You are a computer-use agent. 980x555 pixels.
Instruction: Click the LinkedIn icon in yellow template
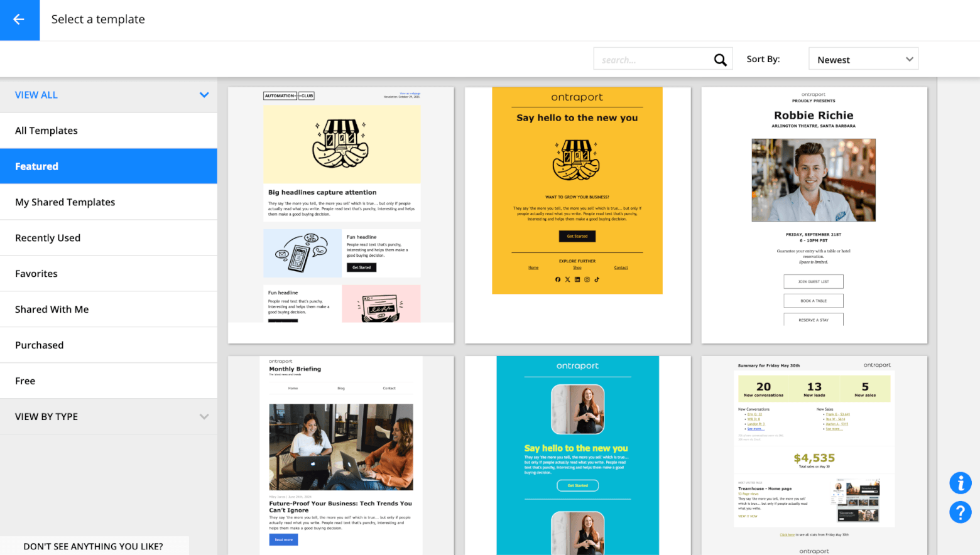pyautogui.click(x=577, y=279)
